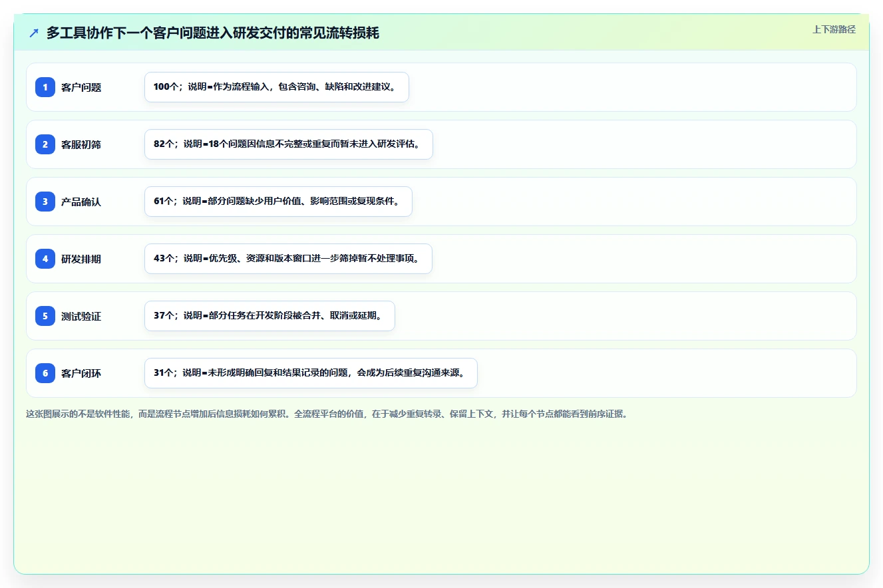Screen dimensions: 883x588
Task: Click the description box starting with 61个
Action: click(x=278, y=202)
